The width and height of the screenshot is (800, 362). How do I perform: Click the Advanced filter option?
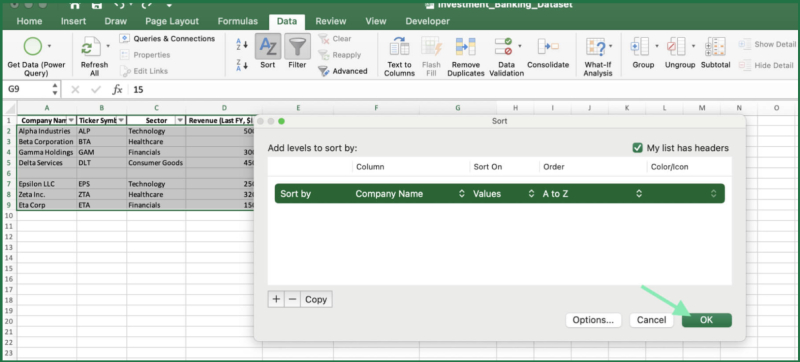(343, 71)
